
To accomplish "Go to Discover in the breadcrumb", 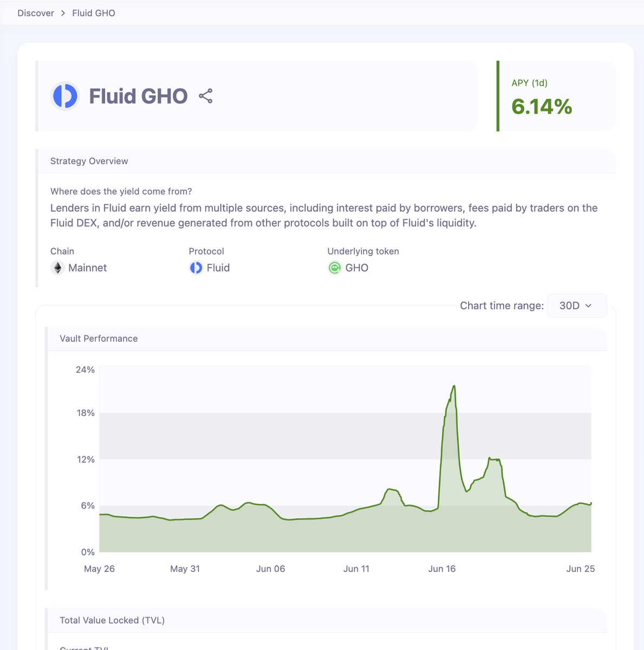I will point(36,13).
